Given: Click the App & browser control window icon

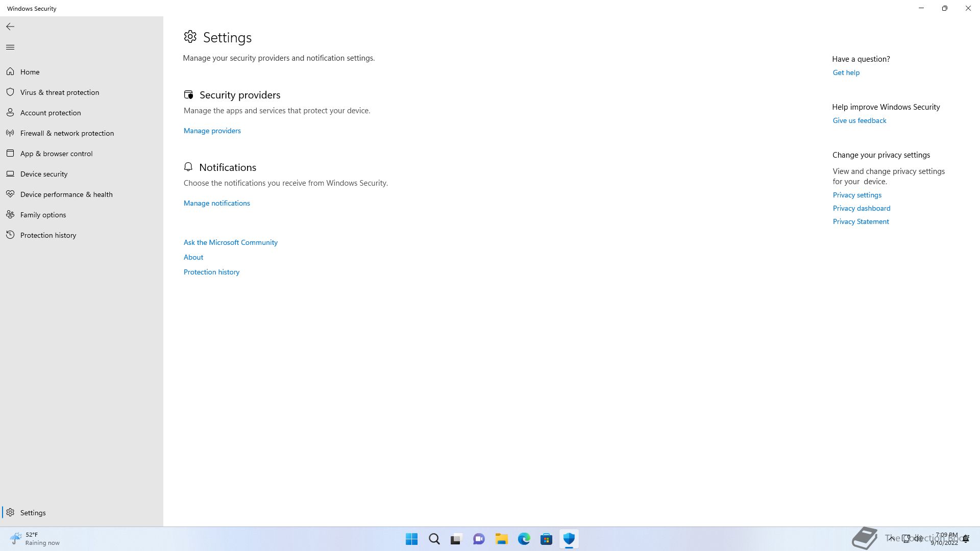Looking at the screenshot, I should [10, 153].
